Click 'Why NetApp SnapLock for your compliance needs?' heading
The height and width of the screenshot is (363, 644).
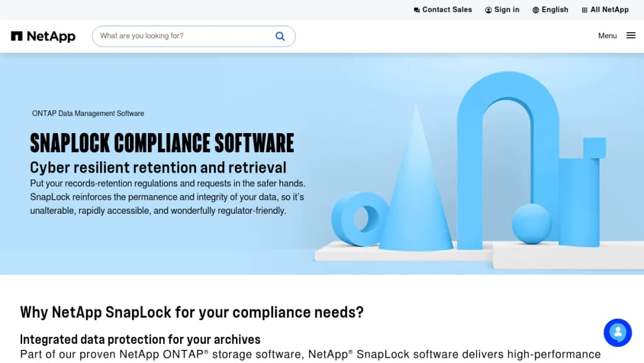point(192,312)
